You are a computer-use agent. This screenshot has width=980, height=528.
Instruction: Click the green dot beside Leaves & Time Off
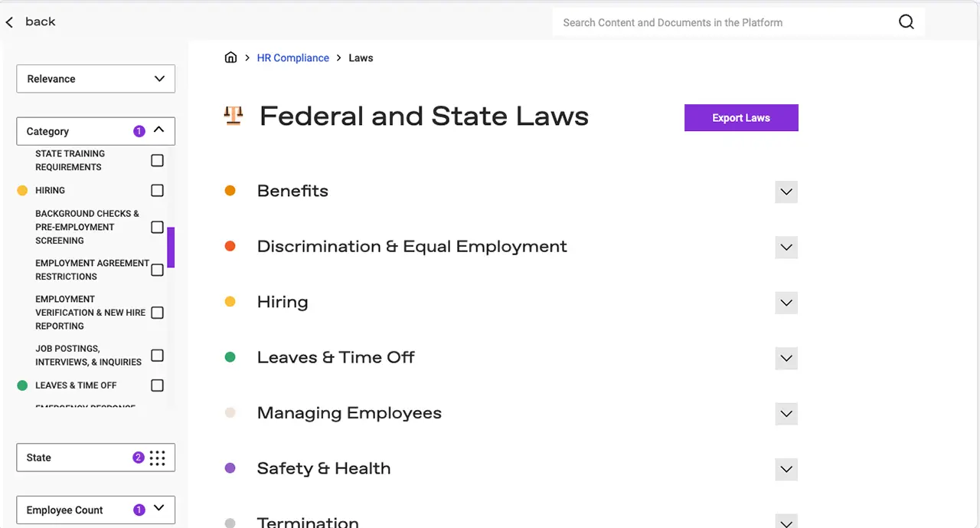[x=230, y=357]
